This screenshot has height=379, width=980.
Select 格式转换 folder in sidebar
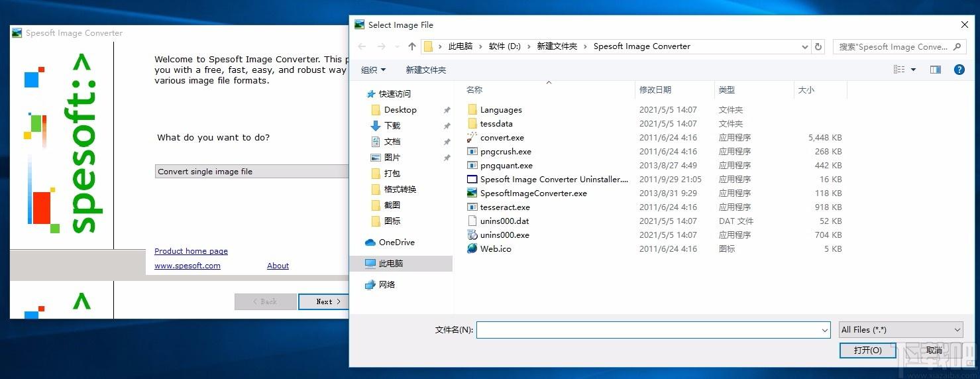400,189
